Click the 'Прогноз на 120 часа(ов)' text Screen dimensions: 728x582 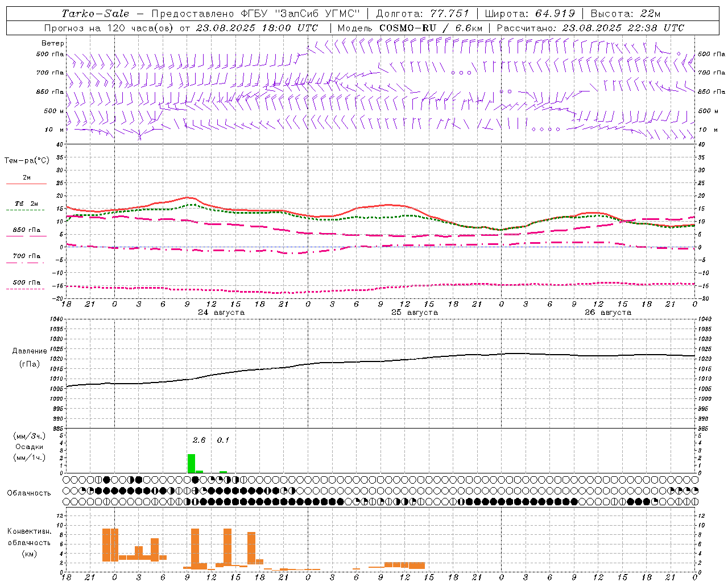click(109, 28)
